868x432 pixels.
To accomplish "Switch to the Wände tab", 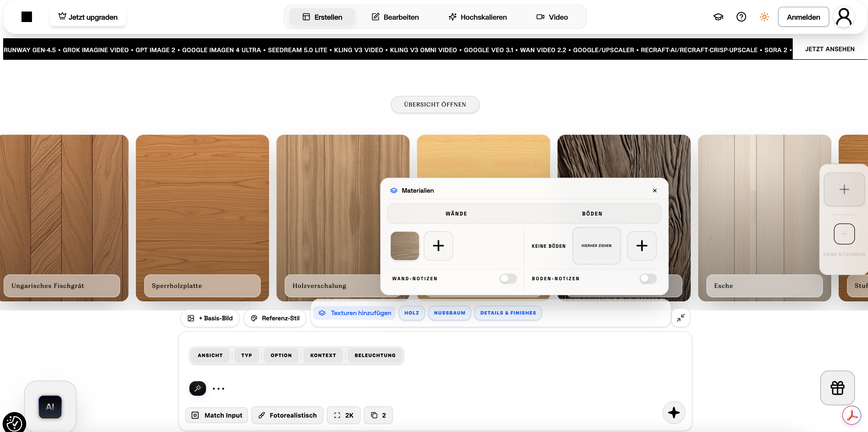I will click(456, 214).
